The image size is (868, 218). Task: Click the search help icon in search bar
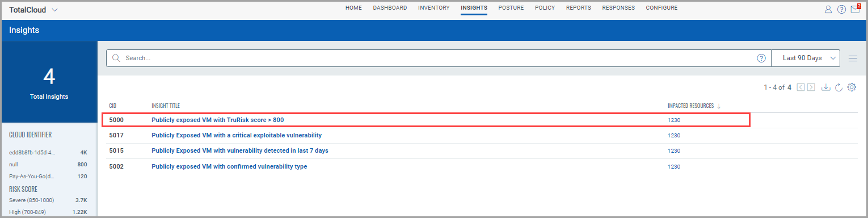tap(761, 58)
